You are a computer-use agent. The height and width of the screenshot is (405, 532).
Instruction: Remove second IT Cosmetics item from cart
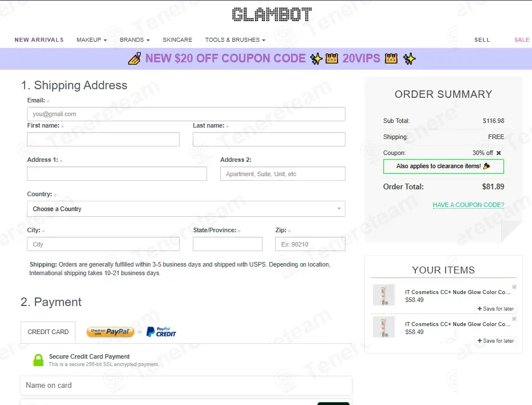click(514, 319)
